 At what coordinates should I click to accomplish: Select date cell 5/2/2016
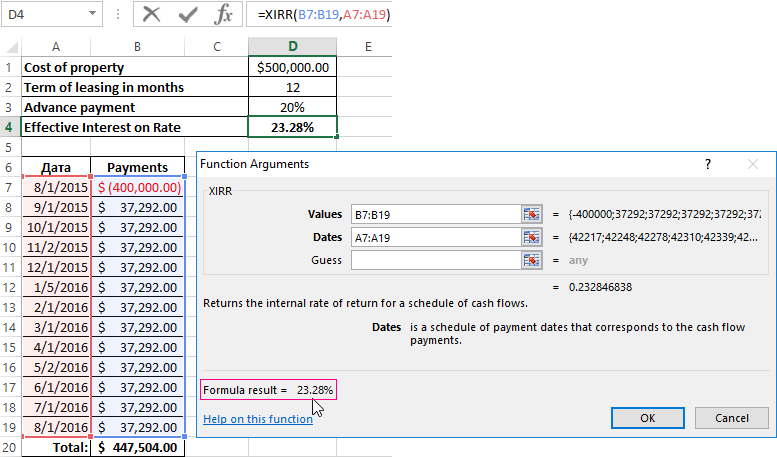pos(56,367)
